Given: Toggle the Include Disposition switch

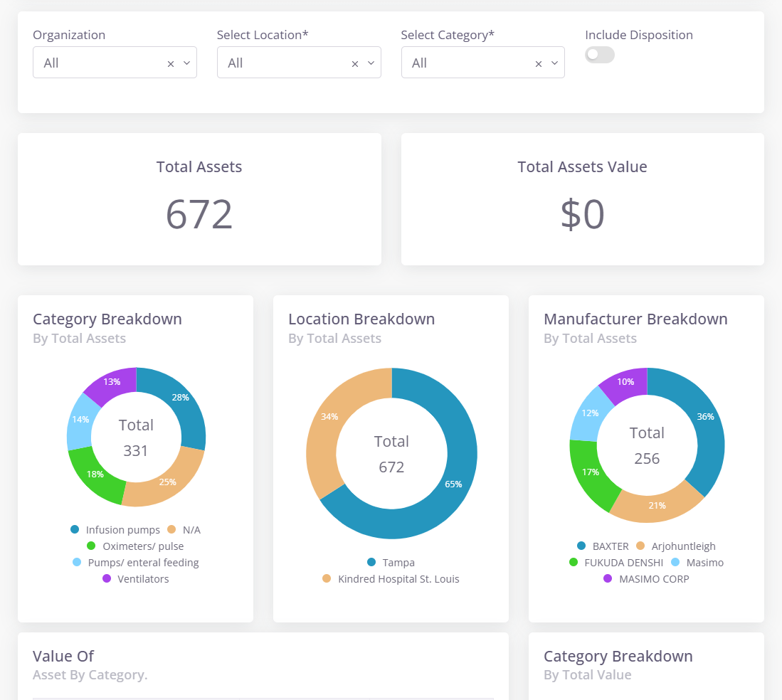Looking at the screenshot, I should point(599,55).
